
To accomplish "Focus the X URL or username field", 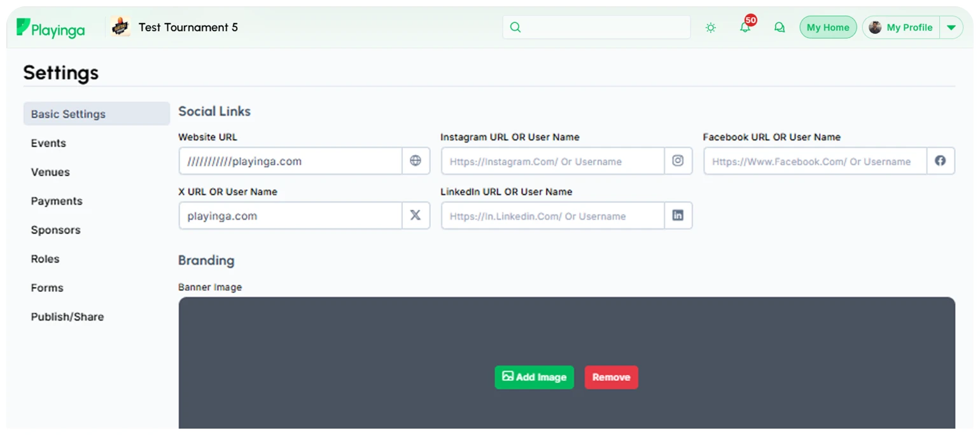I will (291, 216).
